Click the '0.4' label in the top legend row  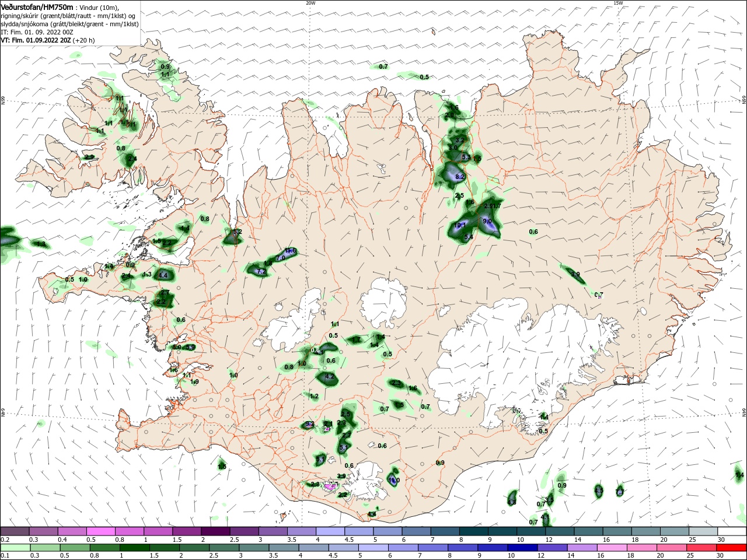point(64,540)
